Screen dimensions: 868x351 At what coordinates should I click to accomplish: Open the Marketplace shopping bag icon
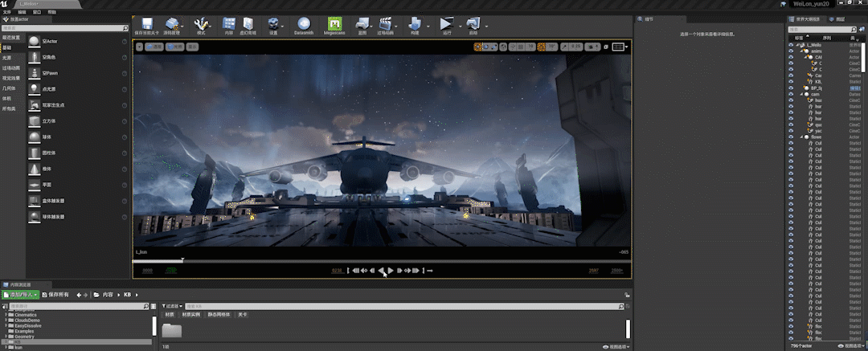point(248,24)
